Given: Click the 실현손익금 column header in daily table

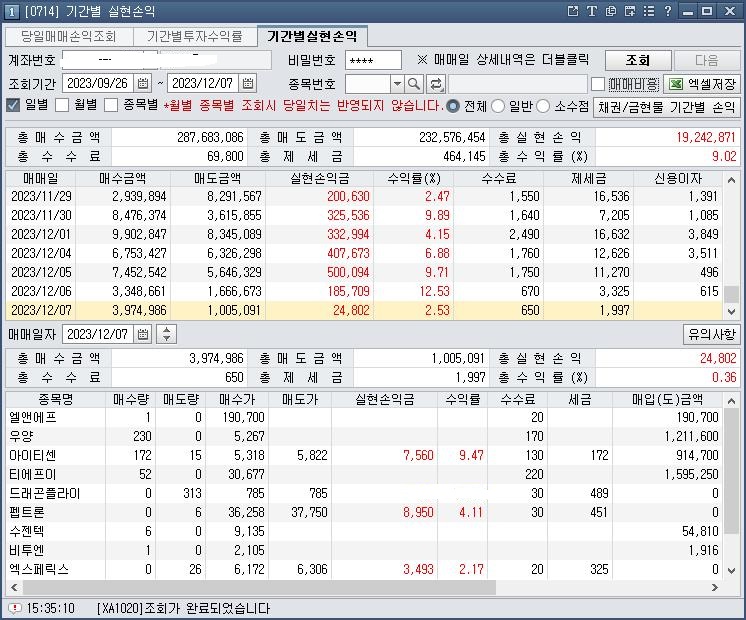Looking at the screenshot, I should 320,178.
